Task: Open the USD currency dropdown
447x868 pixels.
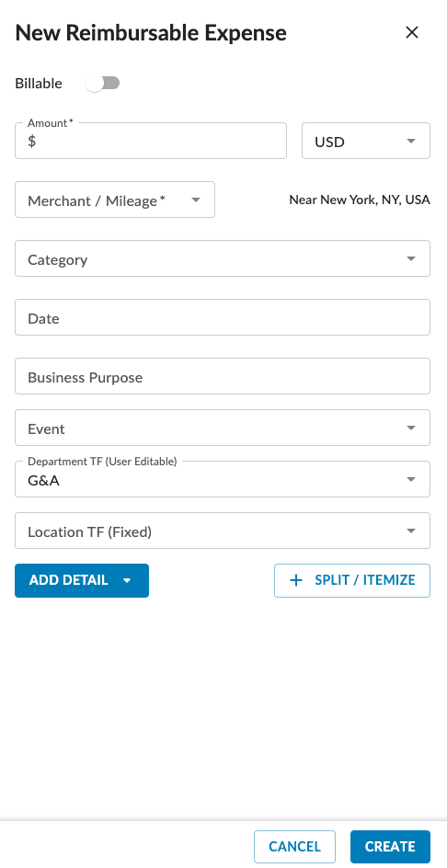Action: 365,141
